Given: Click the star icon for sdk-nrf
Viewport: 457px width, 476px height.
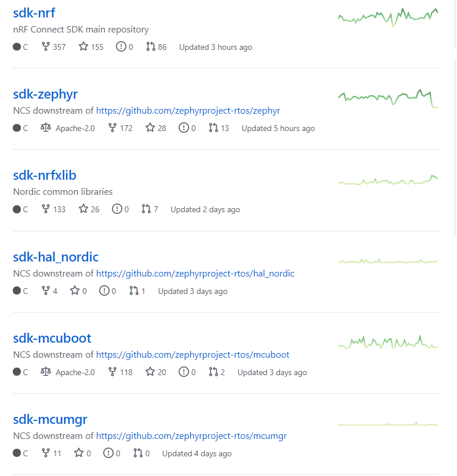Looking at the screenshot, I should tap(84, 47).
